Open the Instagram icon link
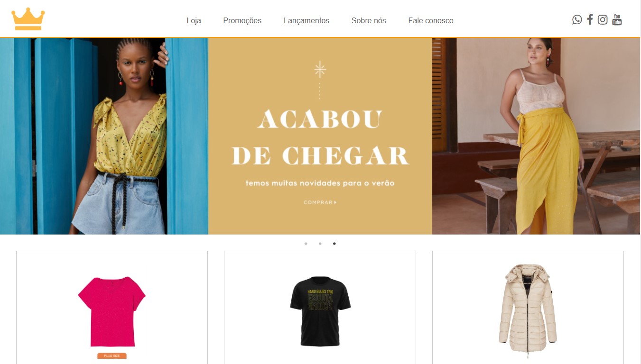 click(x=603, y=19)
